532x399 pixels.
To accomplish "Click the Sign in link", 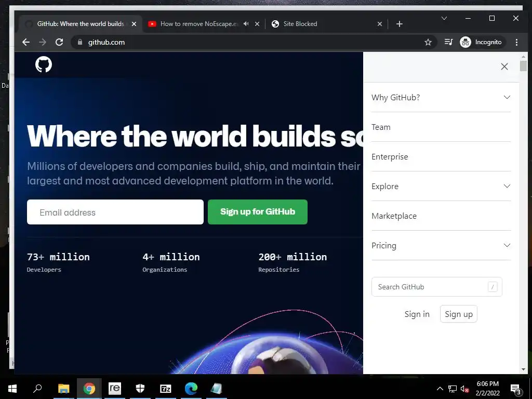I will coord(417,314).
